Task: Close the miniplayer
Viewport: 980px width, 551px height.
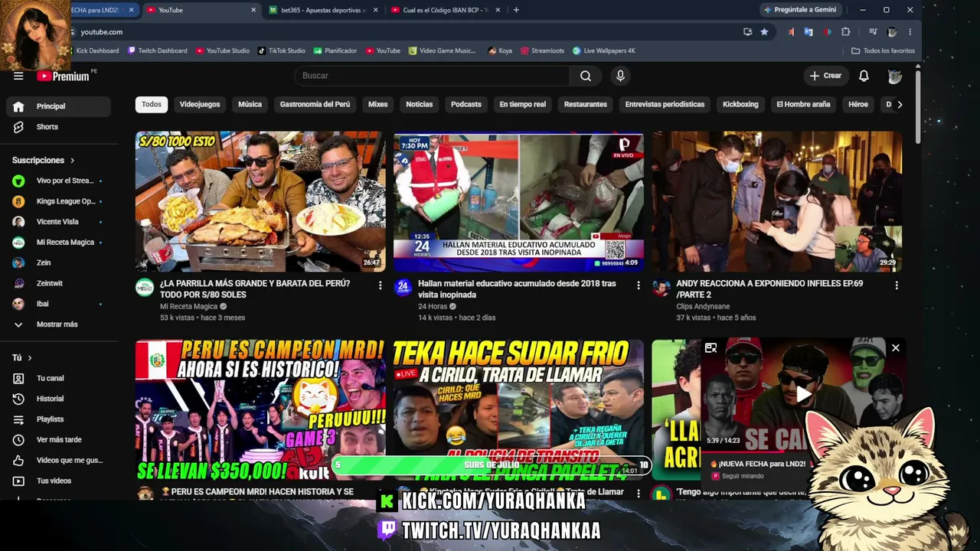Action: [x=895, y=348]
